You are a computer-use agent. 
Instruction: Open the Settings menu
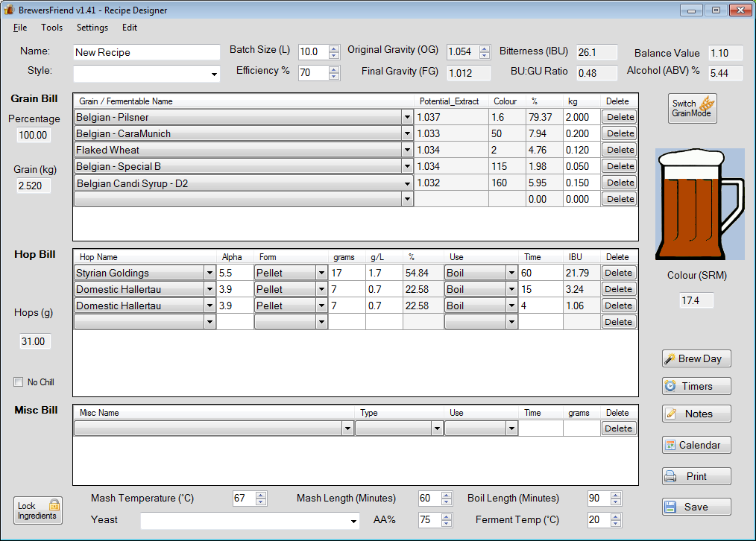[x=92, y=28]
